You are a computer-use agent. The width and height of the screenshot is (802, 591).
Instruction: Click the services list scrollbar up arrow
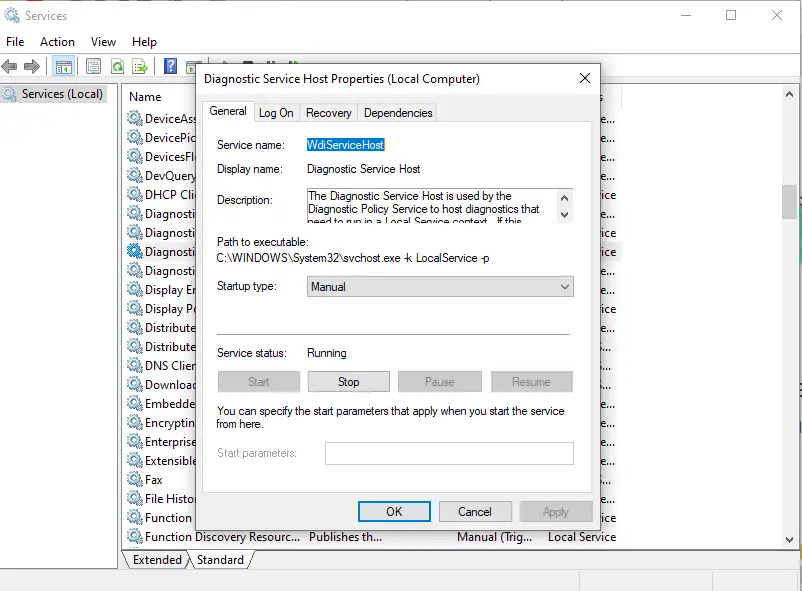tap(789, 94)
